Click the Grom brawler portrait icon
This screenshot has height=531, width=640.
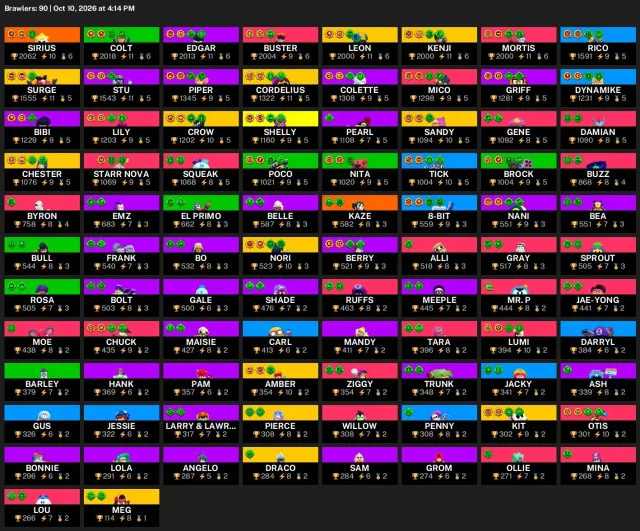[439, 458]
